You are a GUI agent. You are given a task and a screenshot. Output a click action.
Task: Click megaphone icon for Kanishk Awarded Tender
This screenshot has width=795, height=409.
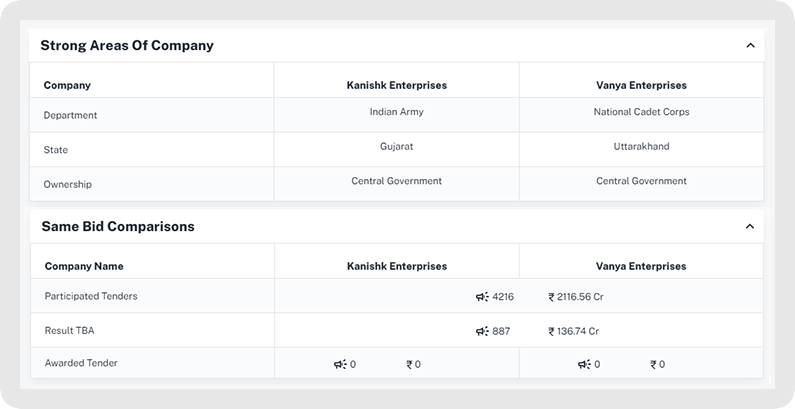[x=339, y=365]
